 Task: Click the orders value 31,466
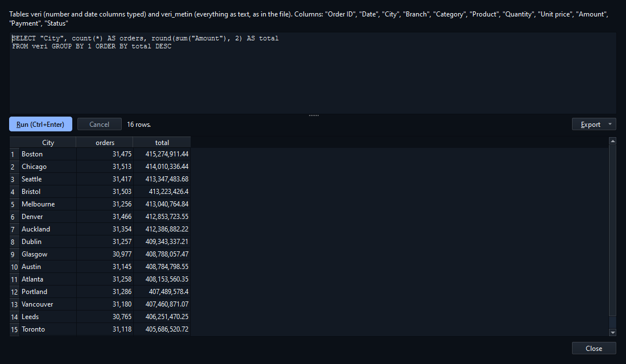105,217
